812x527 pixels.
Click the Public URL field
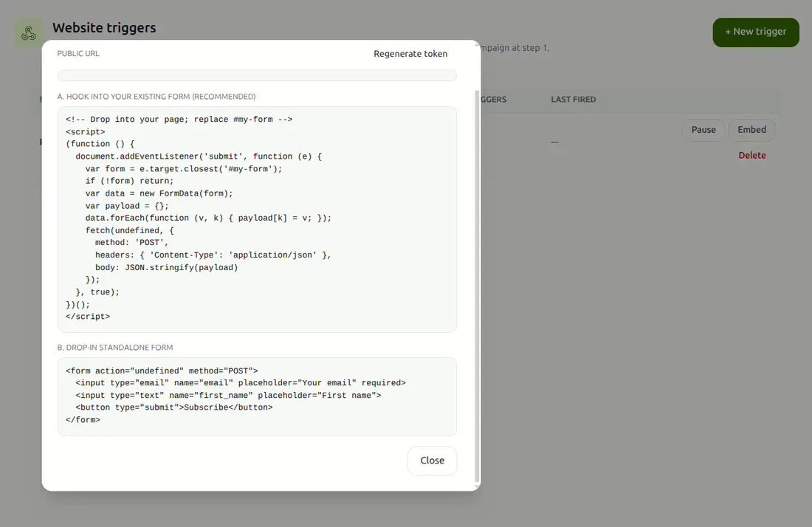[257, 75]
